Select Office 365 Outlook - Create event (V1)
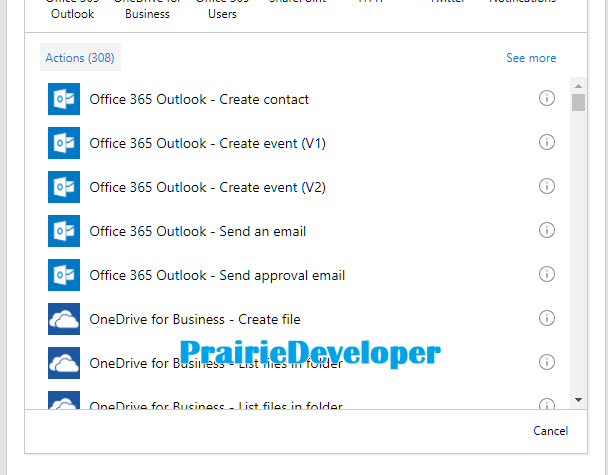Screen dimensions: 608x475 [207, 143]
